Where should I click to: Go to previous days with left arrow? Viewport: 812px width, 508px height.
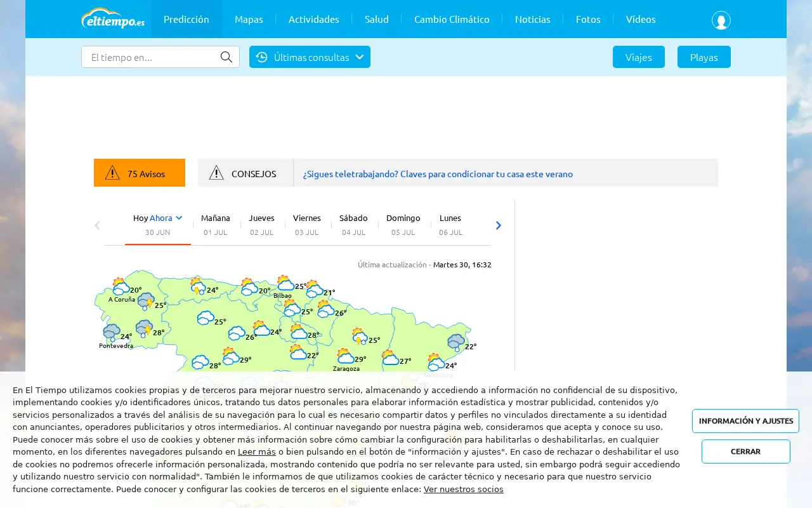[x=97, y=225]
